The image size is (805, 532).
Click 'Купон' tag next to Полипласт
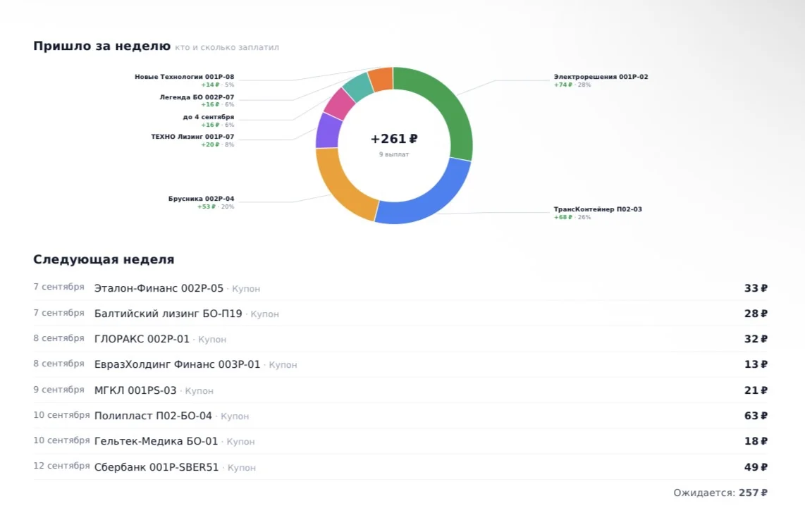(x=235, y=416)
